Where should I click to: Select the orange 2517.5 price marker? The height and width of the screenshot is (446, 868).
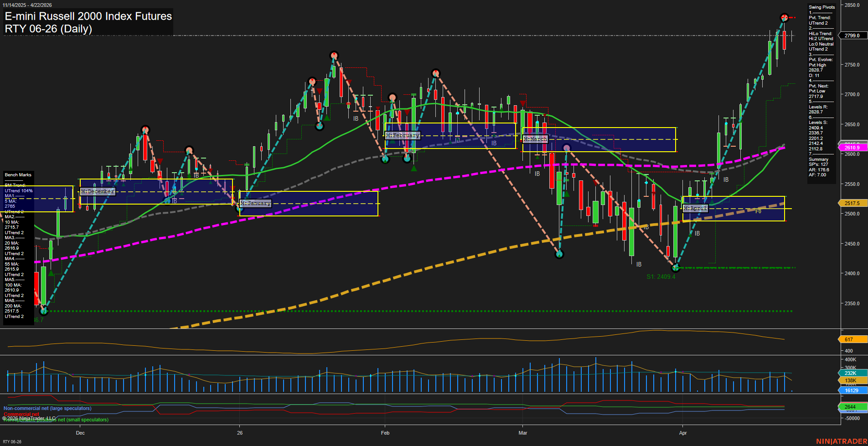coord(852,203)
